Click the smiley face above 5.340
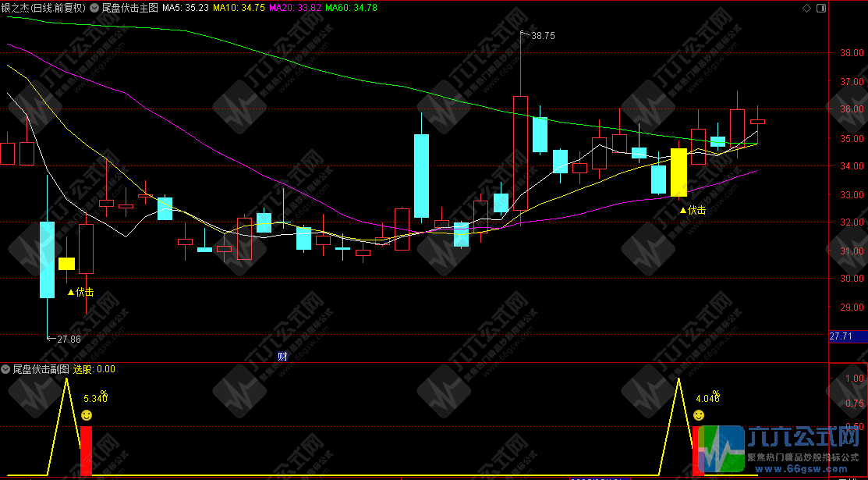 click(x=87, y=414)
